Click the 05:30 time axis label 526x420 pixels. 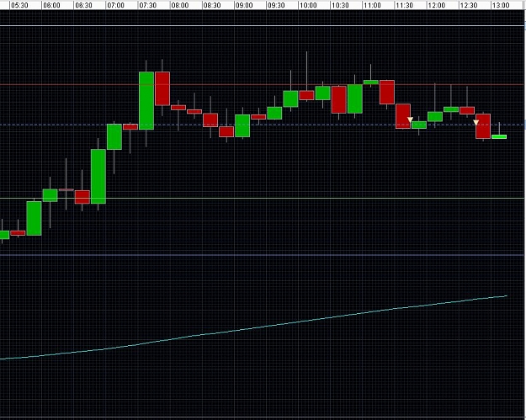click(19, 5)
